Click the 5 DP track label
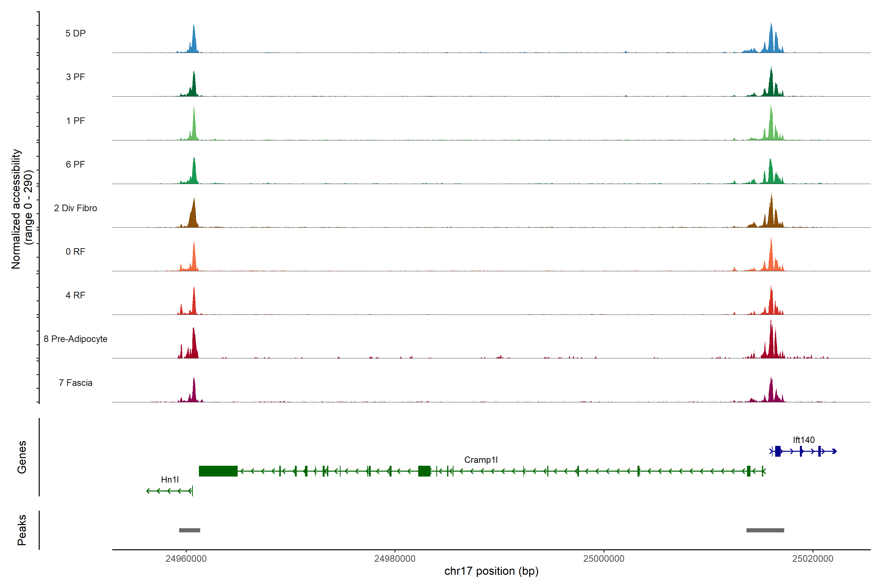Image resolution: width=882 pixels, height=588 pixels. 75,33
